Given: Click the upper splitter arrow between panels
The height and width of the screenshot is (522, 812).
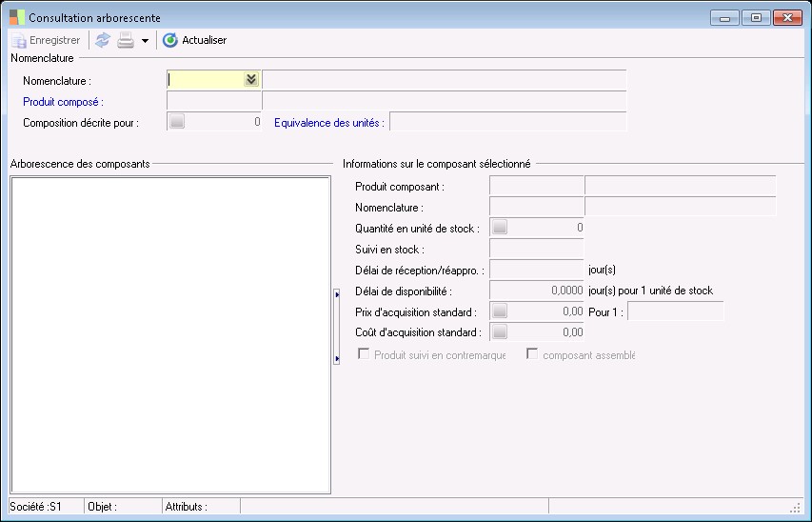Looking at the screenshot, I should pos(337,294).
